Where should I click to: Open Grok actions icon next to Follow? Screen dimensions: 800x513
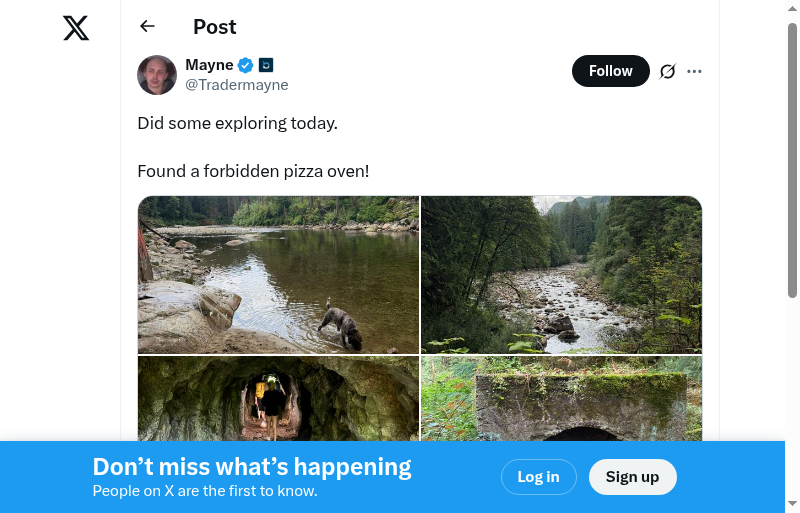[668, 71]
